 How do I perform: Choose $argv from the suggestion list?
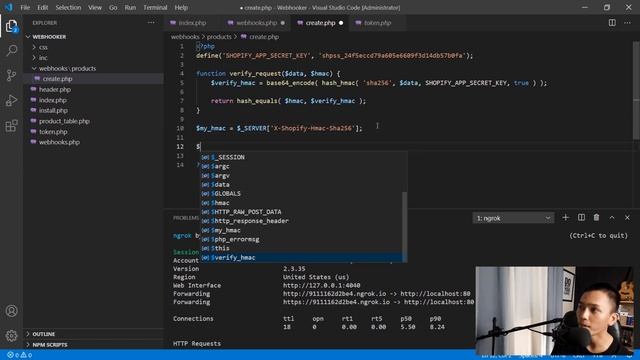301,176
